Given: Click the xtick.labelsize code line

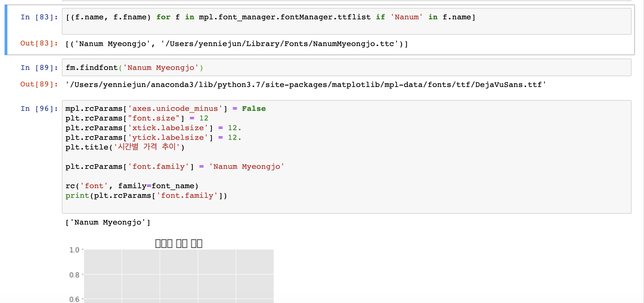Looking at the screenshot, I should coord(153,128).
